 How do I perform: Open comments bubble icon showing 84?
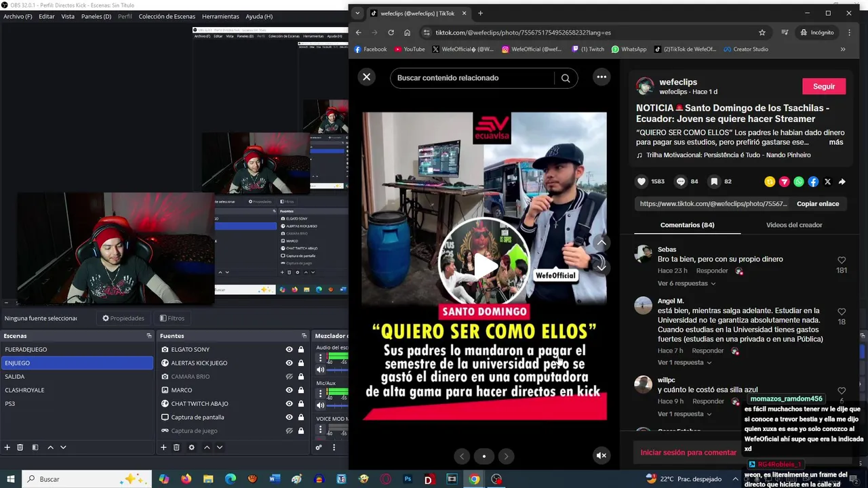click(681, 182)
